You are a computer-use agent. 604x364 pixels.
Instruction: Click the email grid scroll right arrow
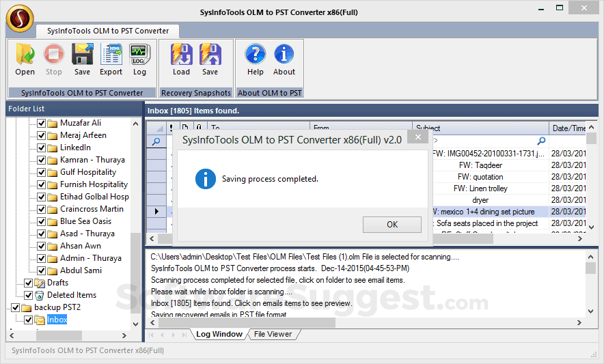[x=580, y=239]
